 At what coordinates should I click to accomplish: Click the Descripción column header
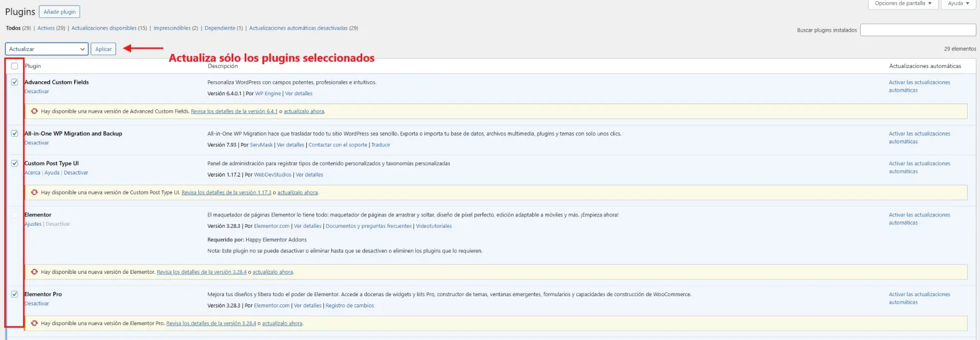223,66
